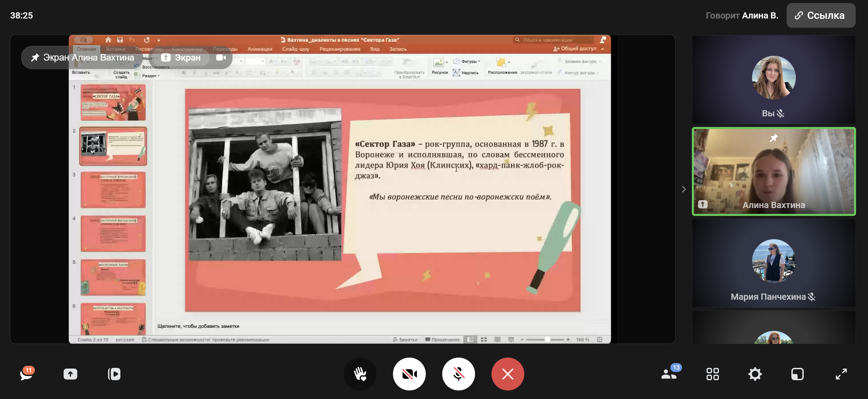Click the zoom out minus button
This screenshot has height=399, width=868.
click(x=522, y=339)
